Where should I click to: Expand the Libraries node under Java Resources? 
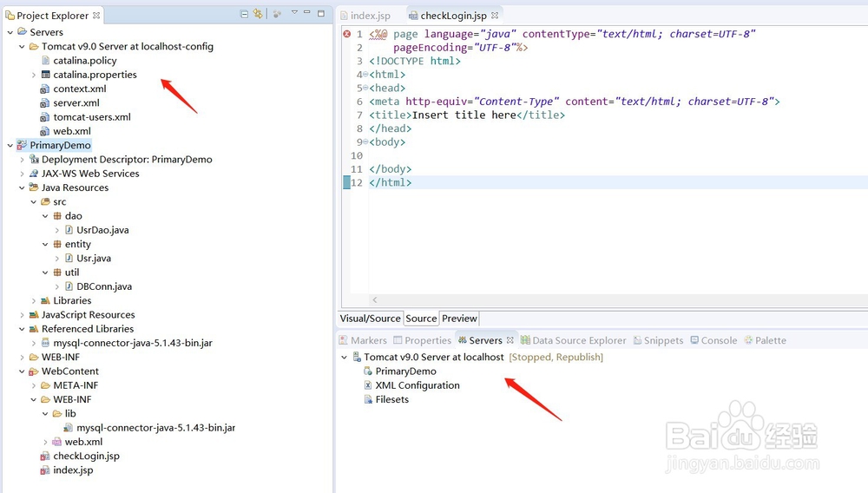33,301
